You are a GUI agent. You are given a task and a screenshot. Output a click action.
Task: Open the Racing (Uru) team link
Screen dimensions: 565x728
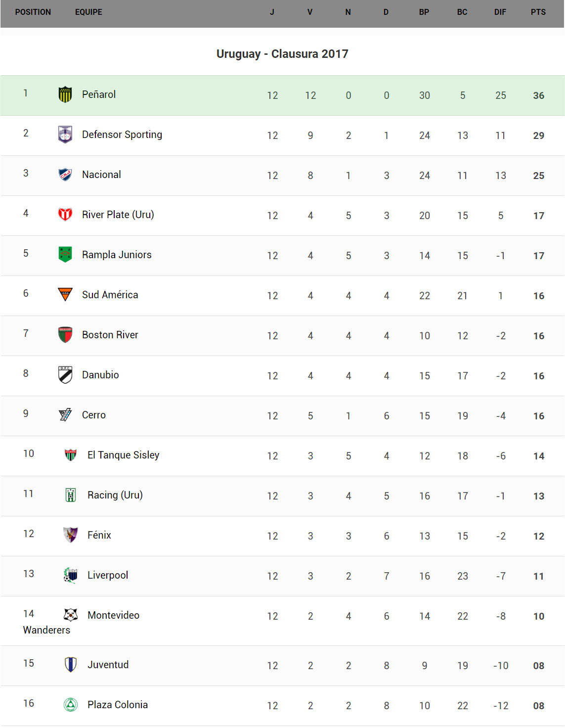pos(115,495)
